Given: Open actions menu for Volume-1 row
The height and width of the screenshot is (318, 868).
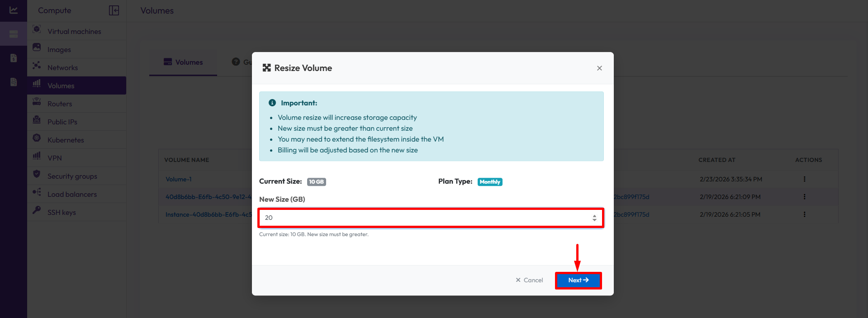Looking at the screenshot, I should [804, 179].
